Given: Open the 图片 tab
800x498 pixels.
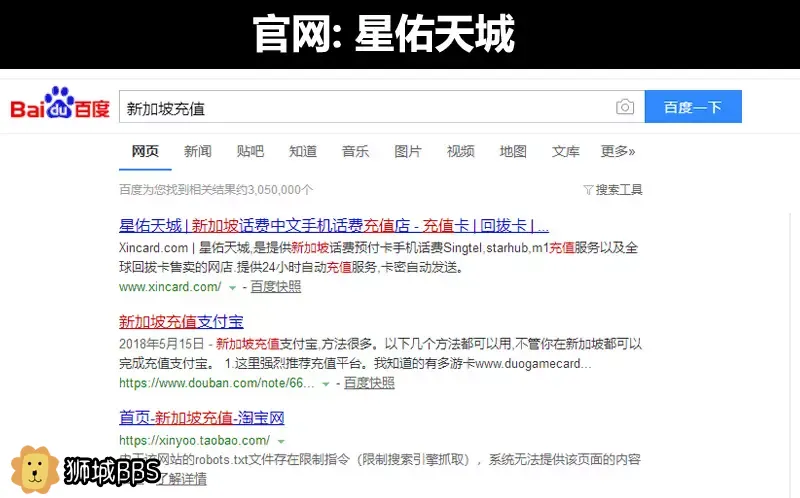Looking at the screenshot, I should click(408, 151).
